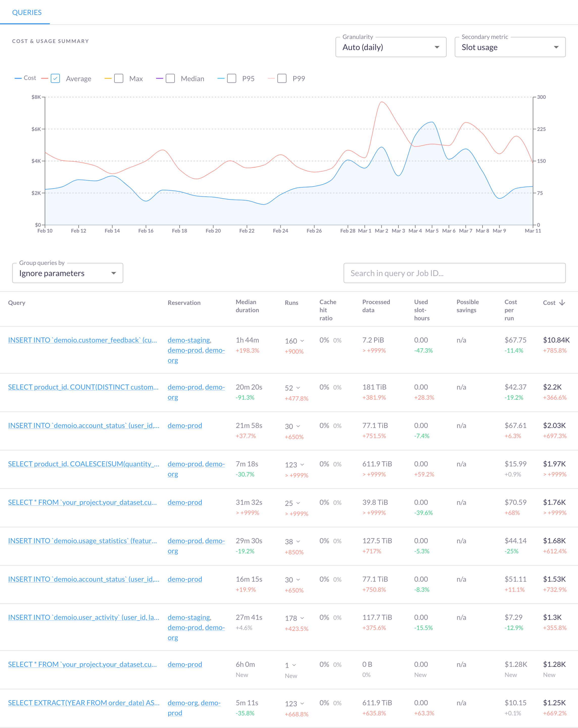Open the Granularity dropdown
This screenshot has width=578, height=728.
tap(390, 47)
